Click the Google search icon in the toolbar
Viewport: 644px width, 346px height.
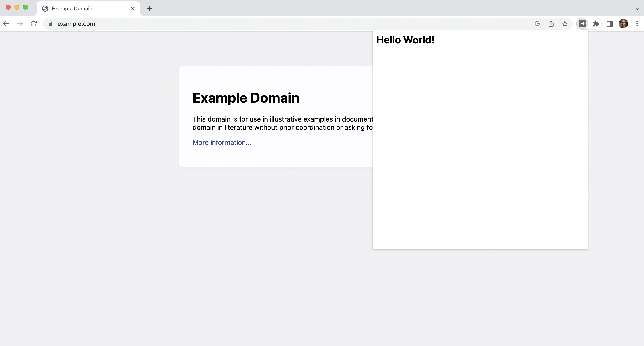[538, 23]
